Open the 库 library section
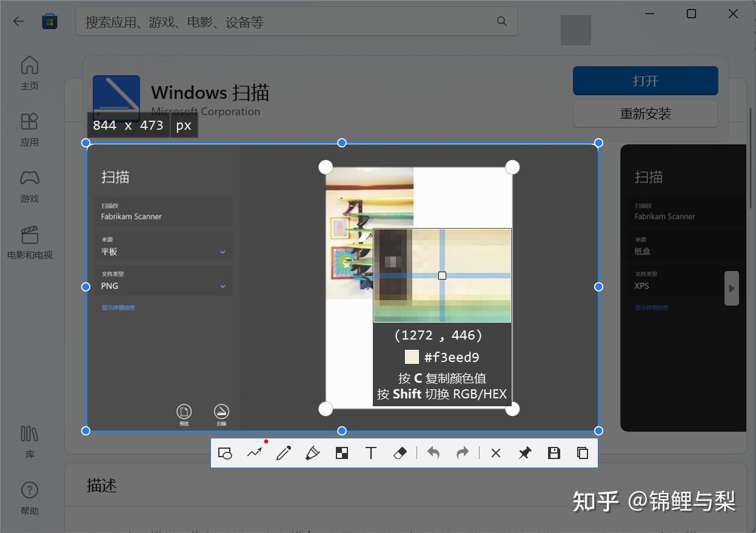The height and width of the screenshot is (533, 756). (x=30, y=441)
